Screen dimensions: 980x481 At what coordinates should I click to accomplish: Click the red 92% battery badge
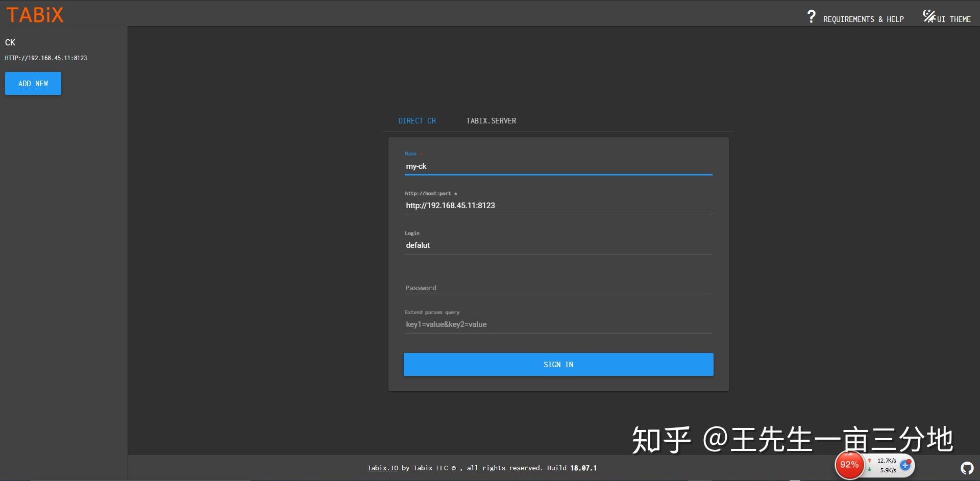click(x=849, y=465)
